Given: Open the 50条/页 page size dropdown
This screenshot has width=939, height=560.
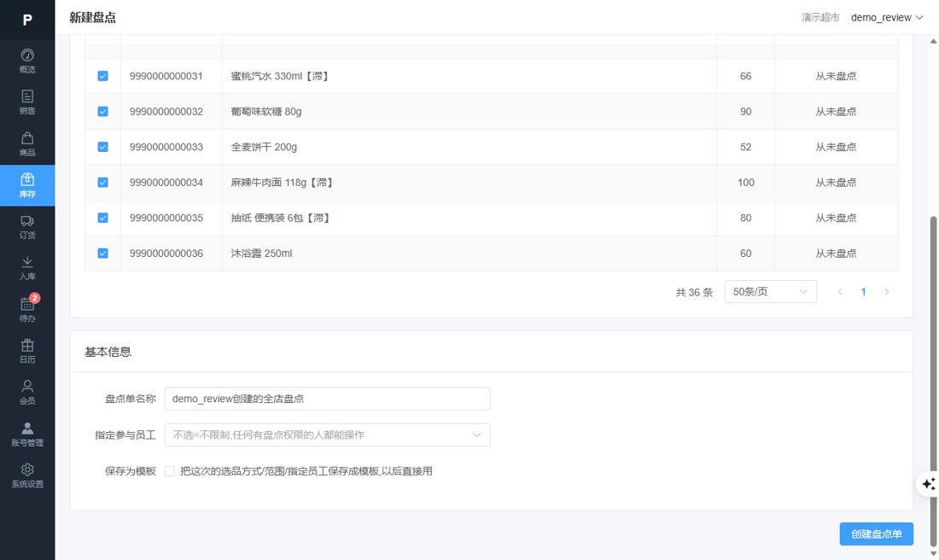Looking at the screenshot, I should click(x=770, y=292).
